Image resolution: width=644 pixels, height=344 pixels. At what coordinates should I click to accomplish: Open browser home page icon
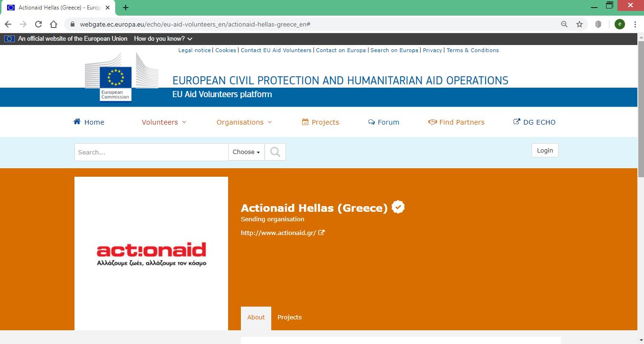click(x=54, y=24)
